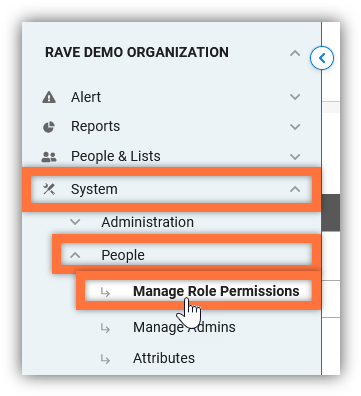Image resolution: width=361 pixels, height=396 pixels.
Task: Open the People & Lists menu item
Action: [x=116, y=156]
